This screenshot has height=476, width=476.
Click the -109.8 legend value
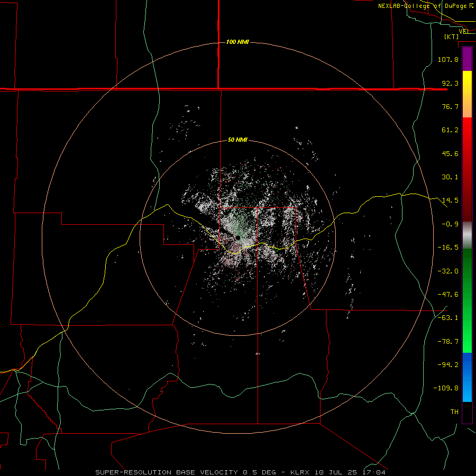click(446, 388)
